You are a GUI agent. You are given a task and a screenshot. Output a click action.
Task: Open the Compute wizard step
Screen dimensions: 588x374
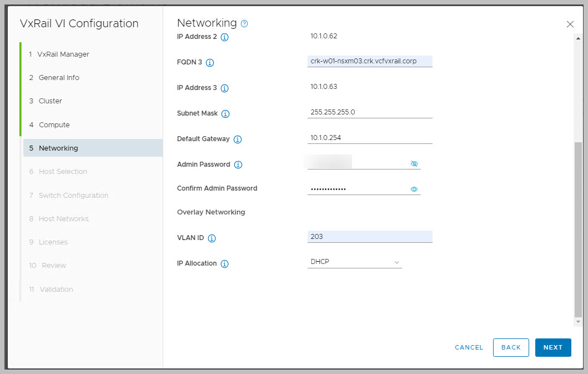[54, 125]
